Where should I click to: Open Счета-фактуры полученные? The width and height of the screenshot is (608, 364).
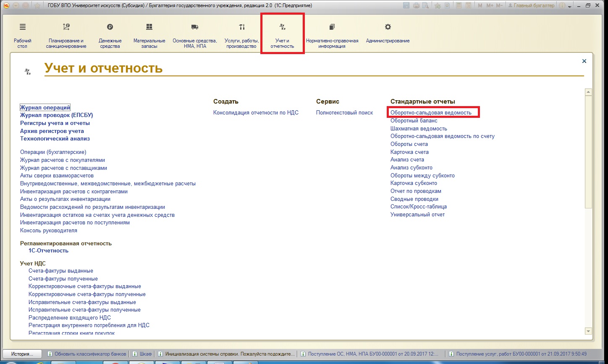click(x=63, y=278)
